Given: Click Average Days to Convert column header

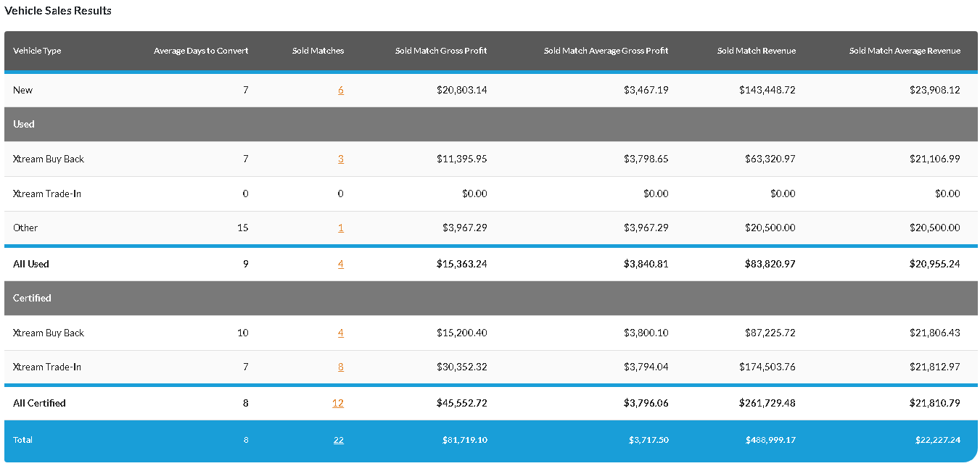Looking at the screenshot, I should (x=201, y=51).
